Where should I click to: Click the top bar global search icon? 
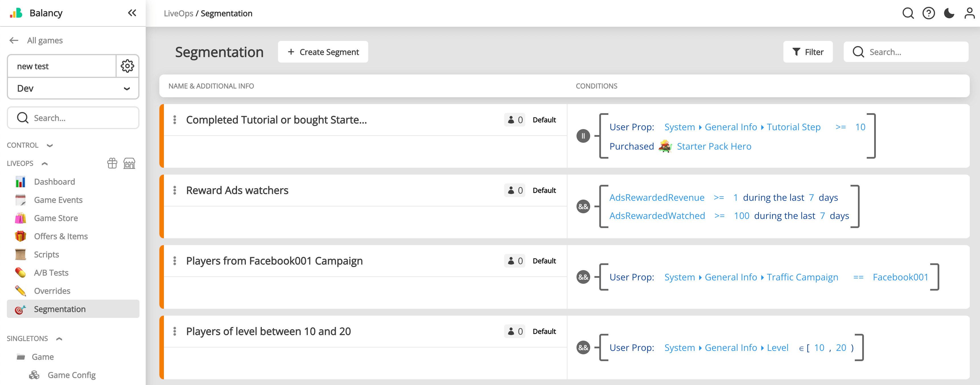click(x=908, y=13)
